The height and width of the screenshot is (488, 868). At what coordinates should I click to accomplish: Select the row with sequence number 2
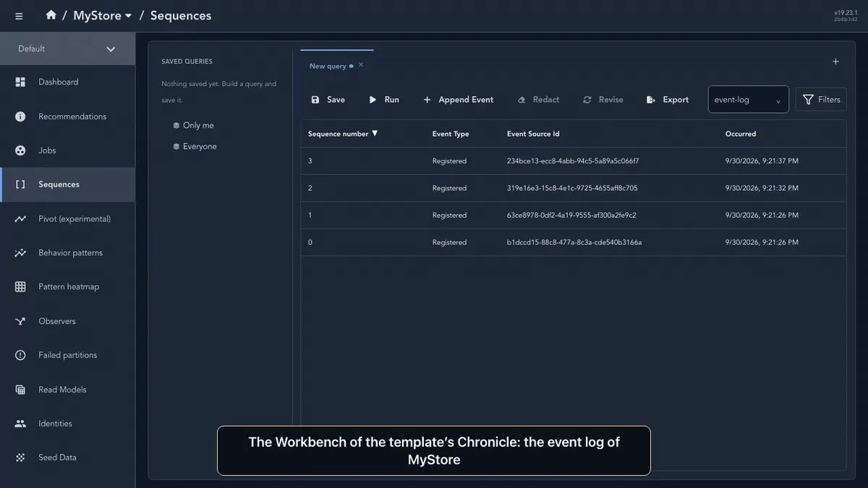pyautogui.click(x=574, y=188)
